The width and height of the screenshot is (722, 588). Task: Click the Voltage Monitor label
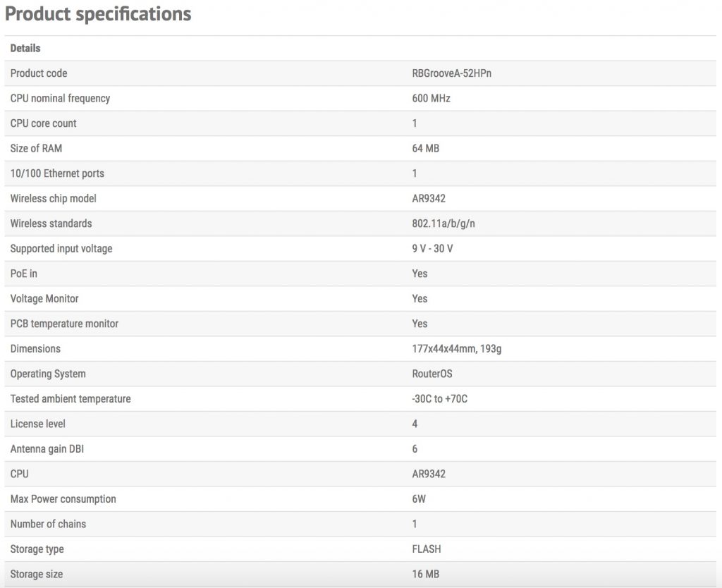pyautogui.click(x=44, y=299)
